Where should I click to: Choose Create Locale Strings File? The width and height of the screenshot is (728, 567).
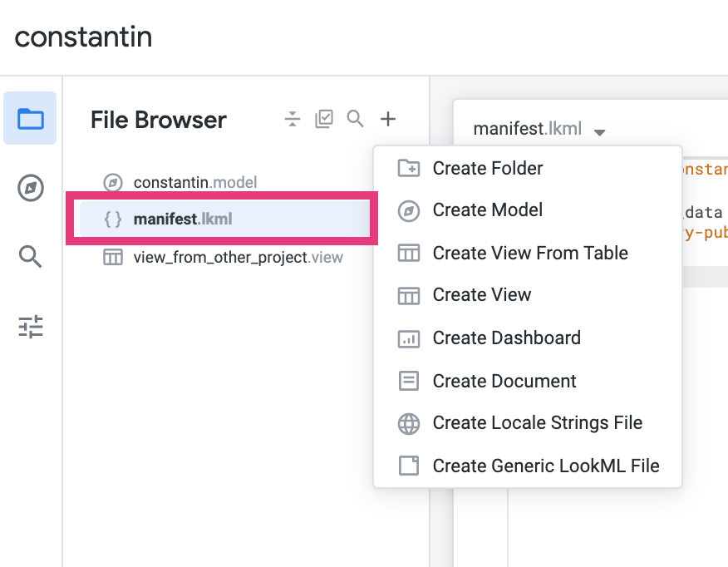(528, 423)
